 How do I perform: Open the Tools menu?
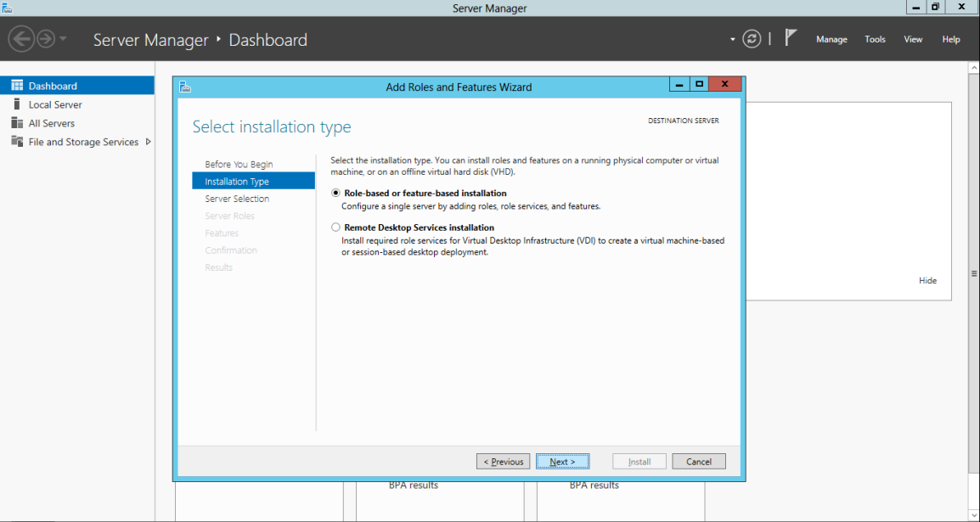tap(875, 39)
